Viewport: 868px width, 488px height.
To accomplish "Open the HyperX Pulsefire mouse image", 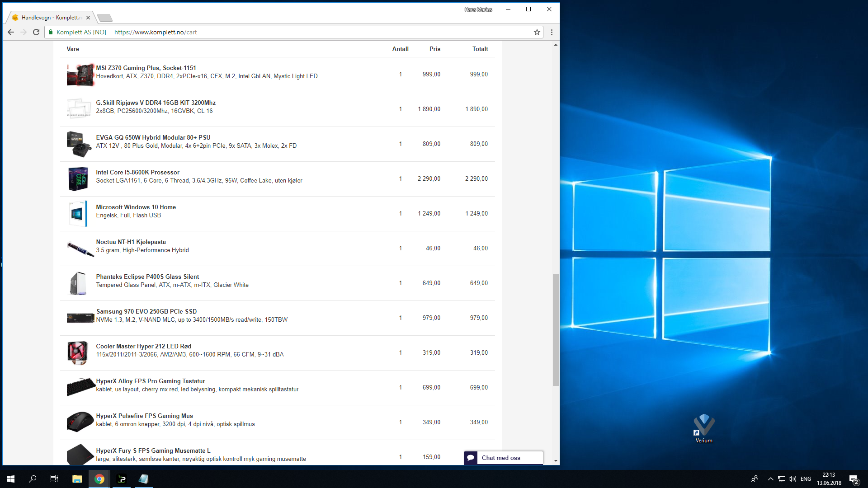I will click(80, 422).
